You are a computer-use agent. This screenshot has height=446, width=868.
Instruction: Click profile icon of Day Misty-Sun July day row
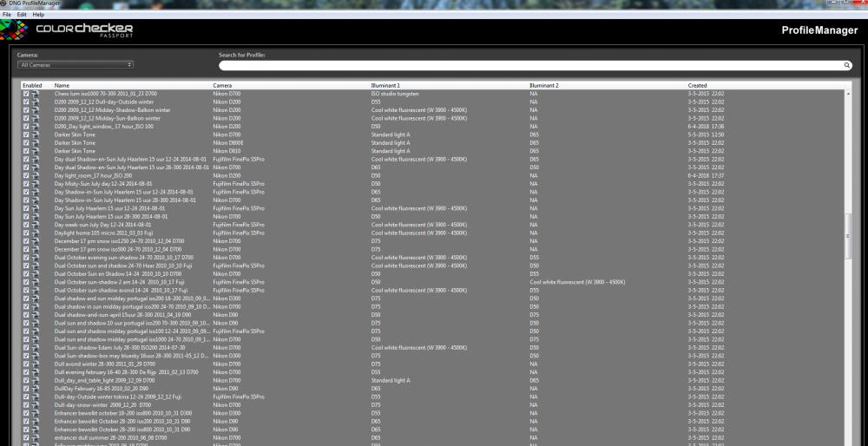pyautogui.click(x=36, y=184)
